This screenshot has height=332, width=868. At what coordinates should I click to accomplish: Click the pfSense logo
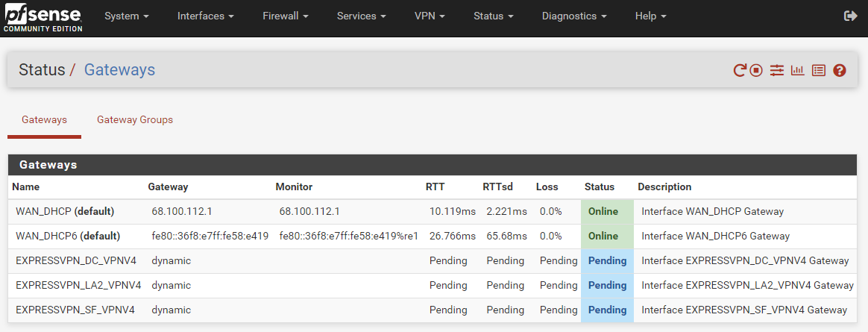(x=43, y=16)
